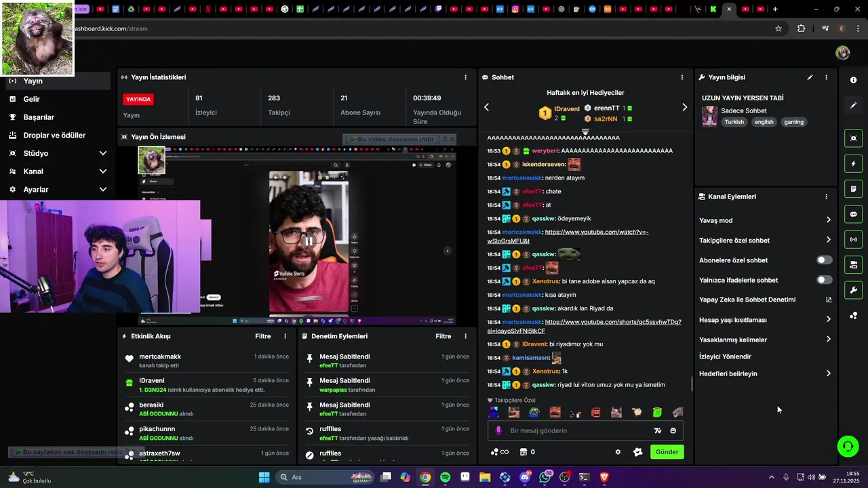Toggle the broadcast signal icon in right toolbar

853,239
